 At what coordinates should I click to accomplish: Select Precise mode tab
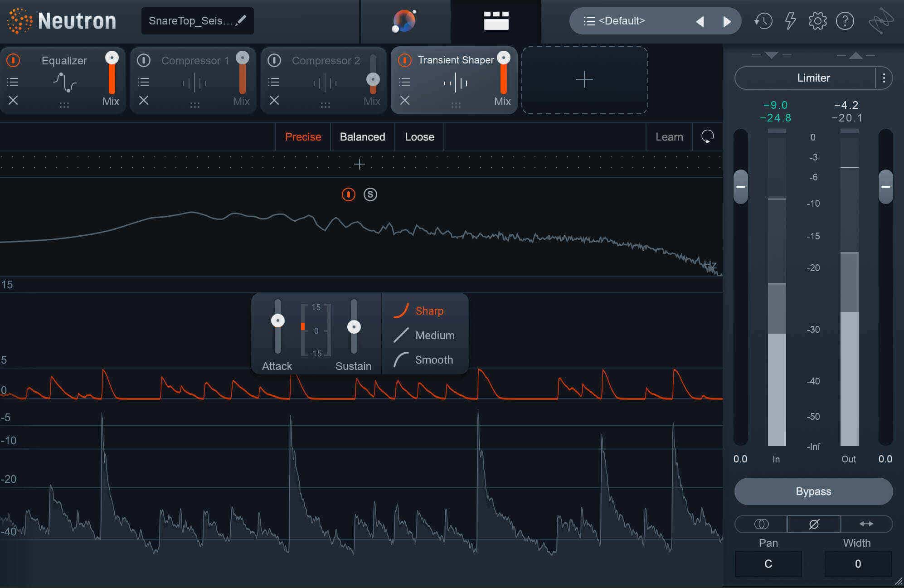tap(303, 136)
